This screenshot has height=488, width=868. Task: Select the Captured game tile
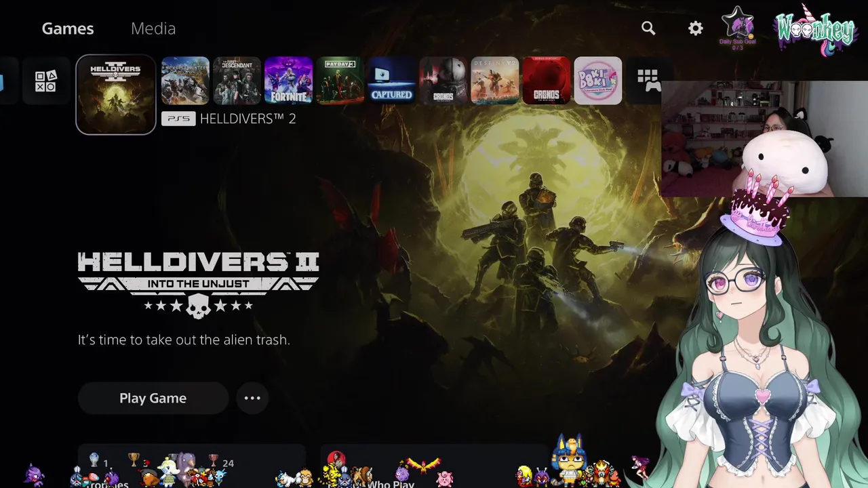pos(391,81)
